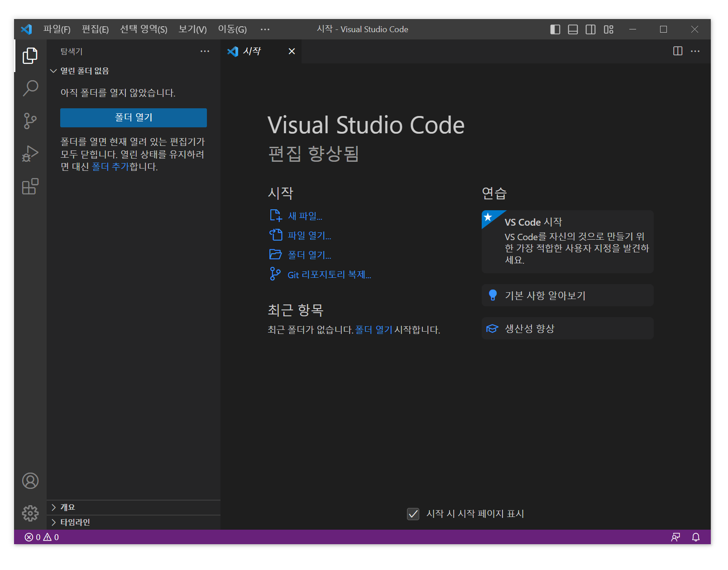728x570 pixels.
Task: Uncheck 시작 시 시작 페이지 표시 checkbox
Action: 413,514
